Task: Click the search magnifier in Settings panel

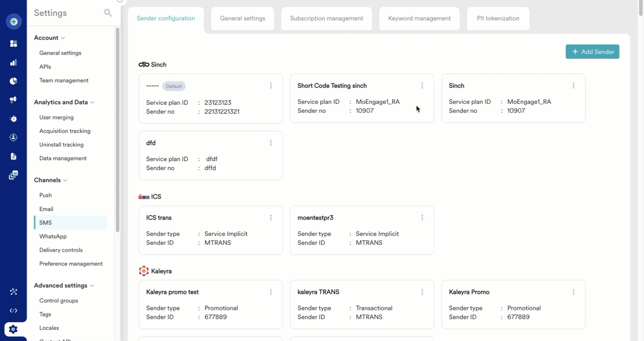Action: [x=108, y=13]
